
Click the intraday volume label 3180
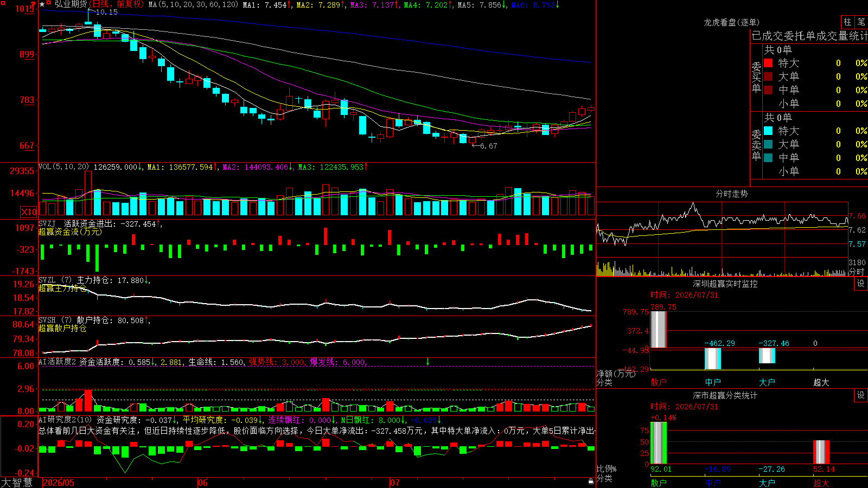[857, 262]
